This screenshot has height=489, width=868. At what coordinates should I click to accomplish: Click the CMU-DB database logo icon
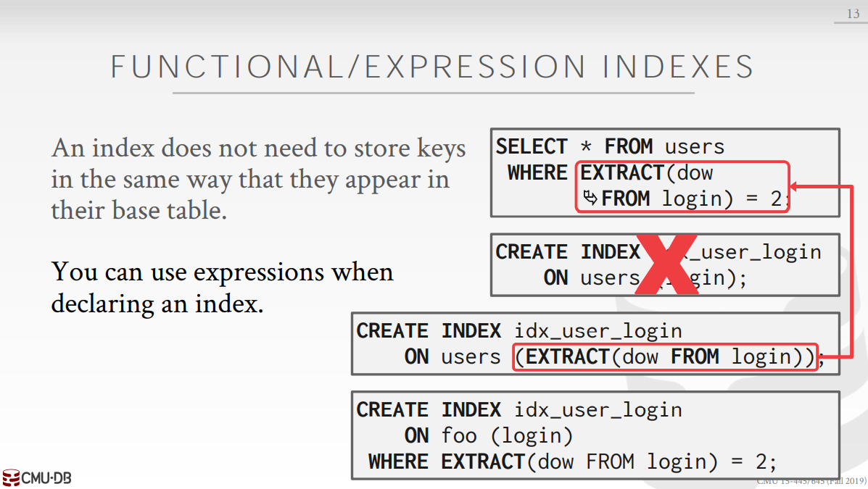(10, 477)
